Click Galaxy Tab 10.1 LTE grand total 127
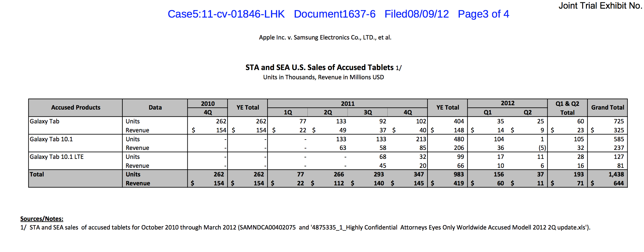The height and width of the screenshot is (252, 644). (619, 157)
